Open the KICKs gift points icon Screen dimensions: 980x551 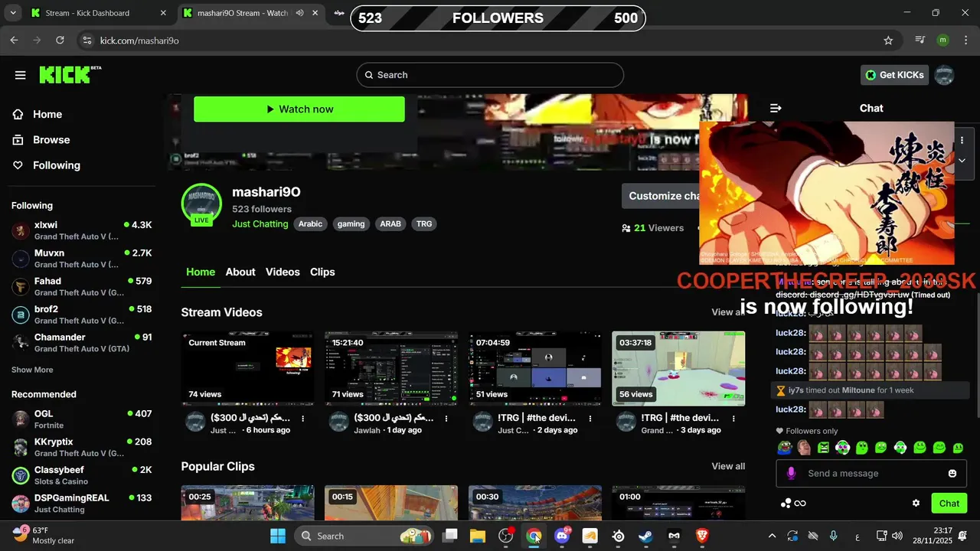[792, 503]
